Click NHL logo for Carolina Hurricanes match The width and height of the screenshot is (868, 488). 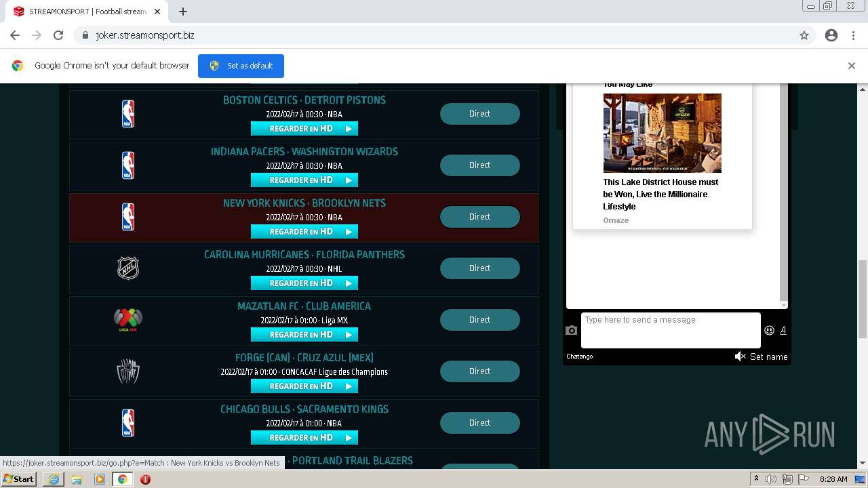128,268
